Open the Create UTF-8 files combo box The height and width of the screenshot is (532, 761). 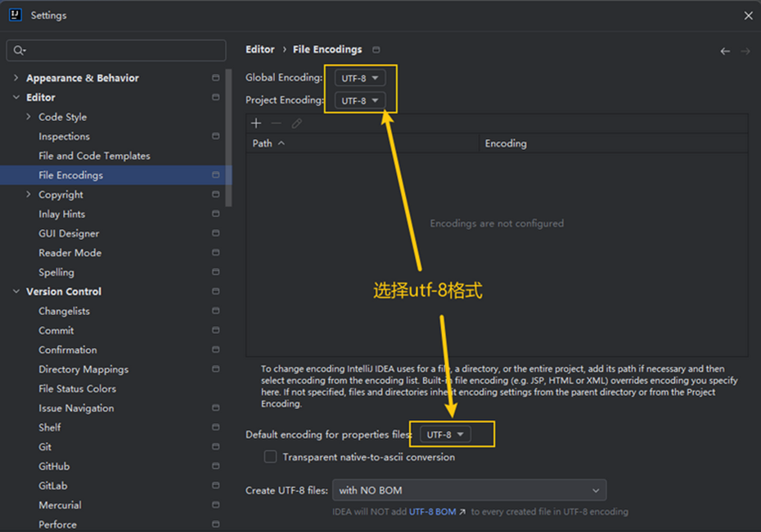(x=469, y=490)
